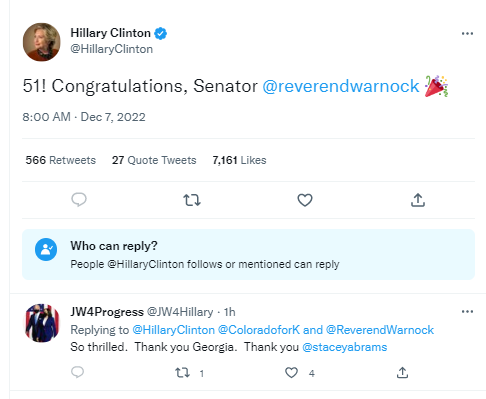The width and height of the screenshot is (486, 399).
Task: Share the JW4Progress reply
Action: coord(402,372)
